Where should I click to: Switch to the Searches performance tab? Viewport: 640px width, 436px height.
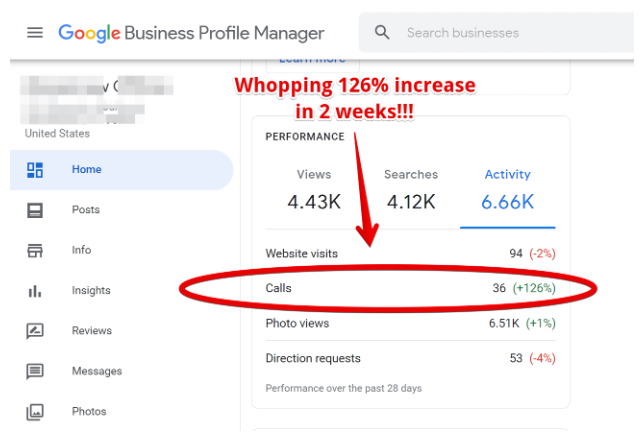(x=410, y=188)
